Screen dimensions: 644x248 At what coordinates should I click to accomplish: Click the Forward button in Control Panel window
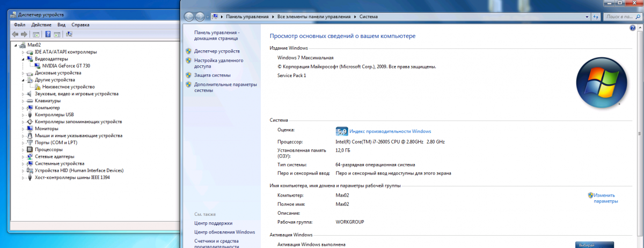(200, 17)
